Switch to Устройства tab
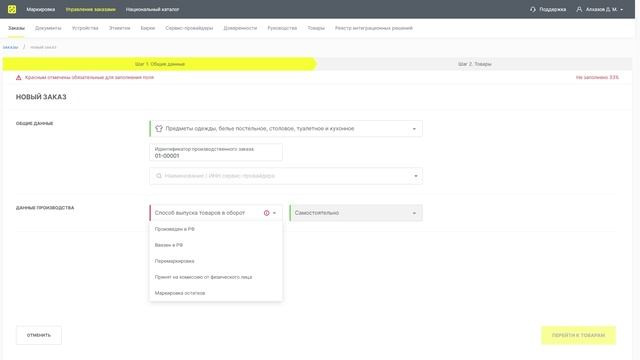The width and height of the screenshot is (640, 360). [85, 28]
